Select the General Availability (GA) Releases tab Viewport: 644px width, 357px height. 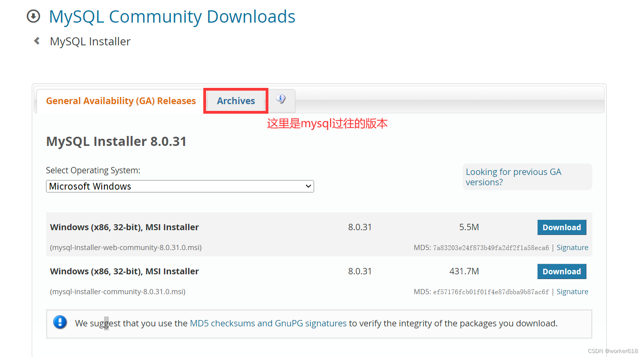click(x=121, y=101)
